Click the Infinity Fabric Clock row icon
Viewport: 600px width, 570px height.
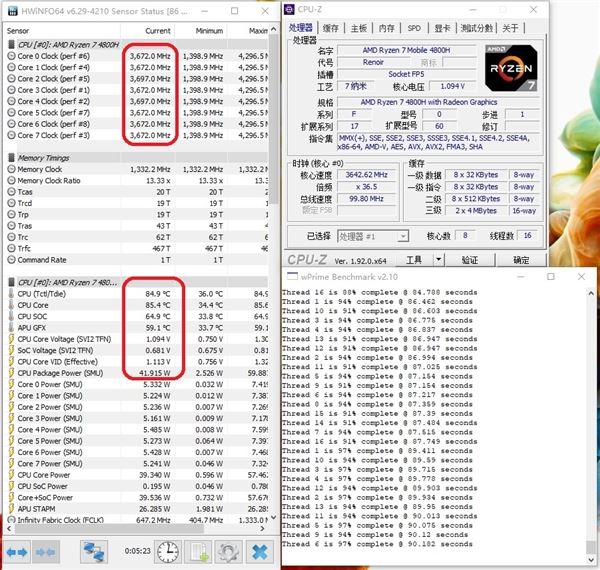pos(11,520)
